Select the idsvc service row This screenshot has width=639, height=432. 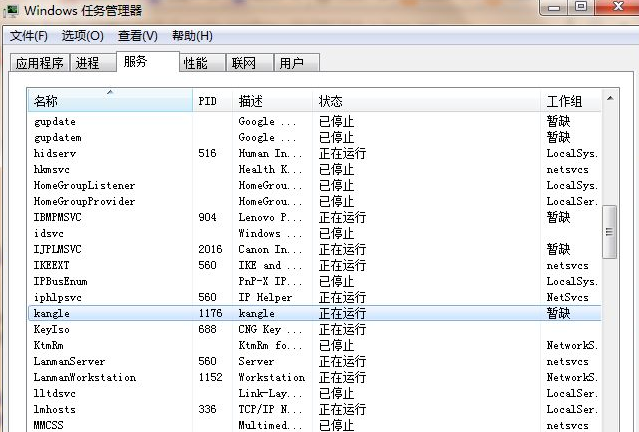[x=315, y=234]
